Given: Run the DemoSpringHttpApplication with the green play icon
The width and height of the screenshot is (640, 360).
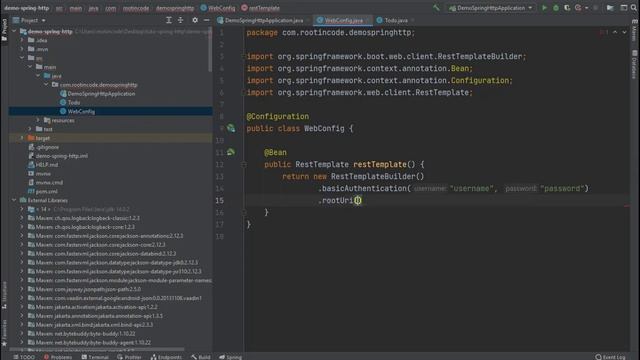Looking at the screenshot, I should click(544, 8).
